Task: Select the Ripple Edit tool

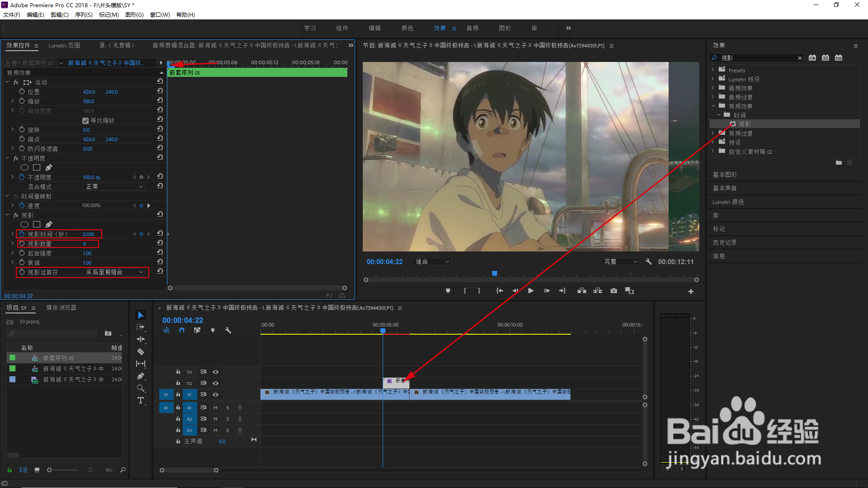Action: (141, 339)
